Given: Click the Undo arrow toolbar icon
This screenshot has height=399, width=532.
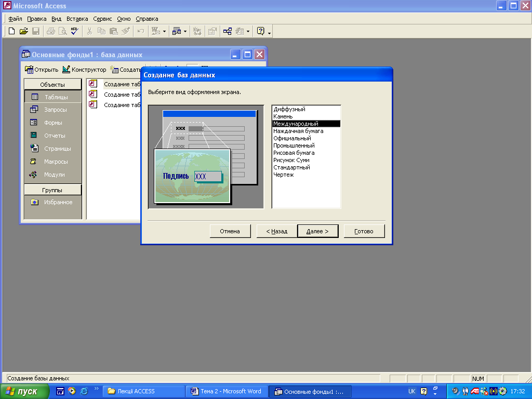Looking at the screenshot, I should [x=140, y=31].
